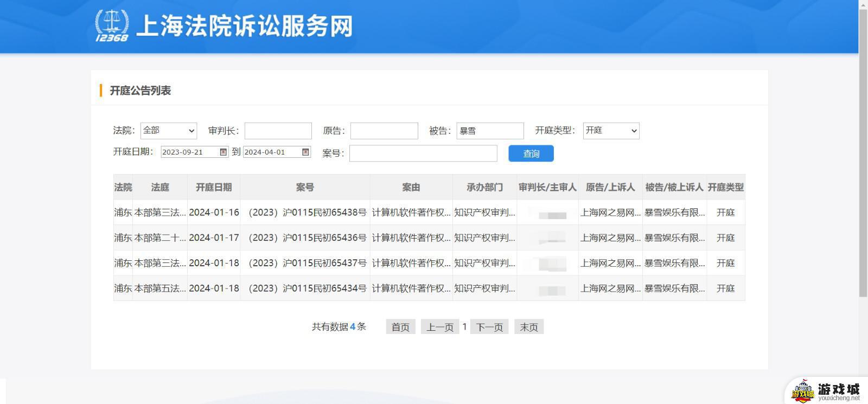Expand the 开庭类型 dropdown
This screenshot has width=868, height=404.
coord(611,131)
